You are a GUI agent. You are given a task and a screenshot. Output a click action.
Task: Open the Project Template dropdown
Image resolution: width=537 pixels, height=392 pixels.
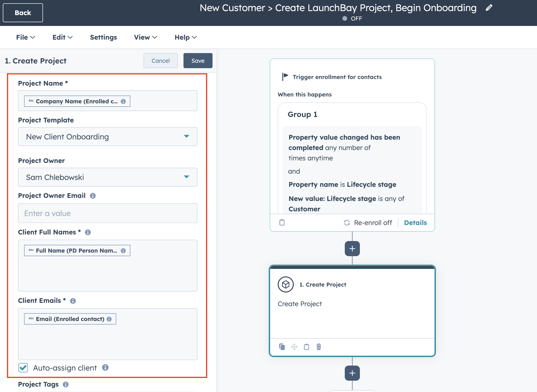(x=108, y=137)
